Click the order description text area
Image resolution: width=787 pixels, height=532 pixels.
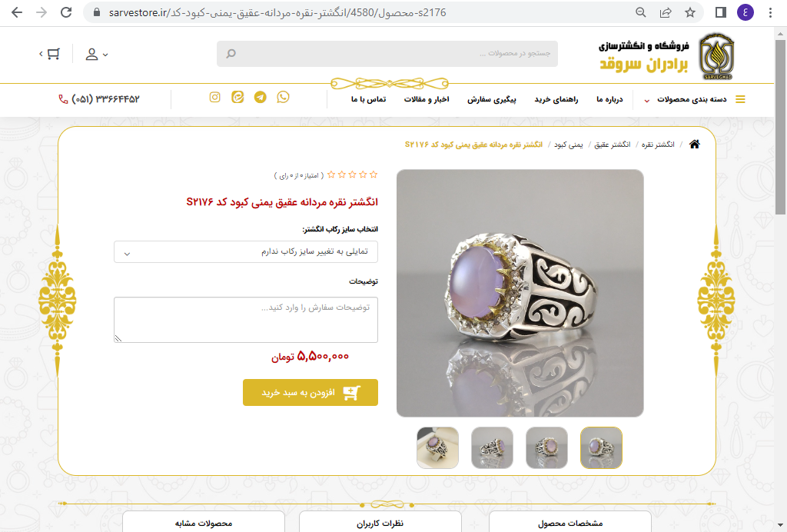coord(246,320)
